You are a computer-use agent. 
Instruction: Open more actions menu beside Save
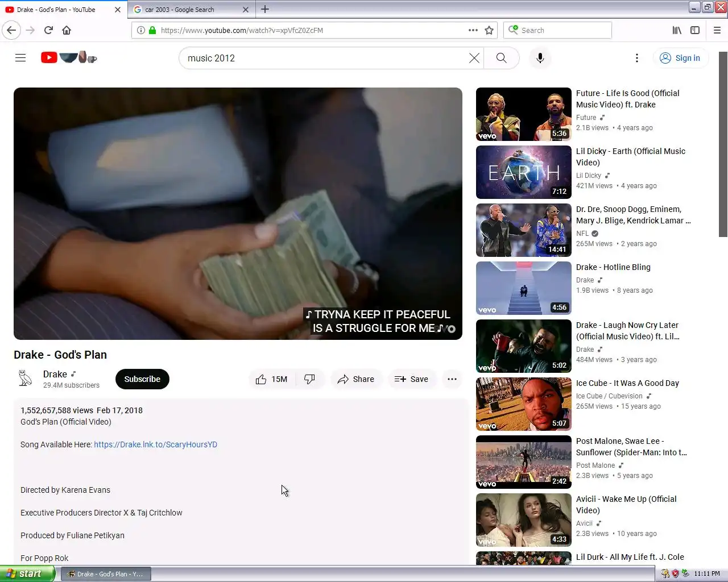(452, 379)
